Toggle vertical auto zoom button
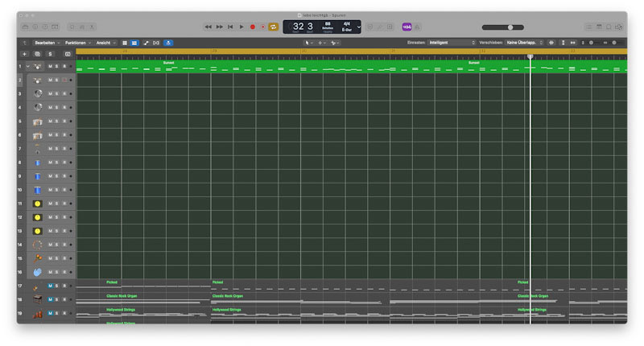This screenshot has height=346, width=644. (563, 43)
